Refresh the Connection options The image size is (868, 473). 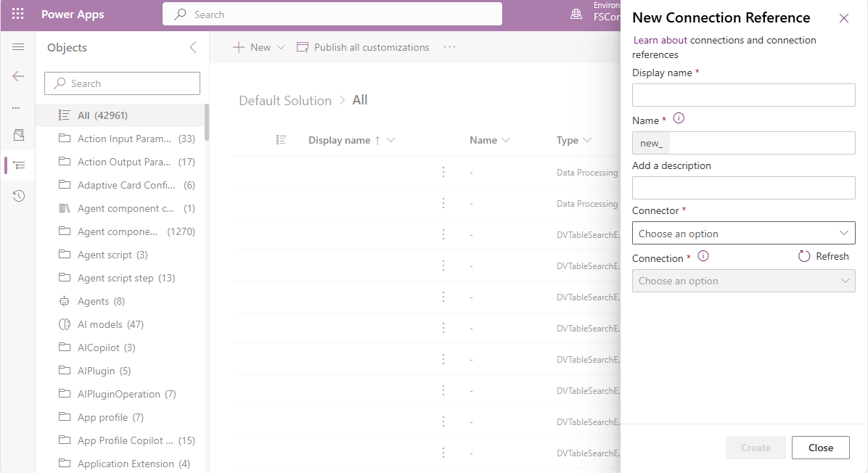[x=824, y=256]
